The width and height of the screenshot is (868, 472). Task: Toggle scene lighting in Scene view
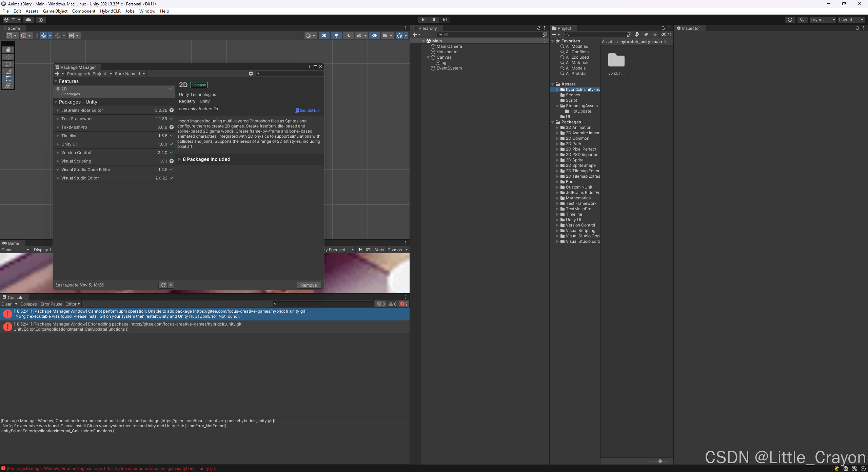pos(336,35)
